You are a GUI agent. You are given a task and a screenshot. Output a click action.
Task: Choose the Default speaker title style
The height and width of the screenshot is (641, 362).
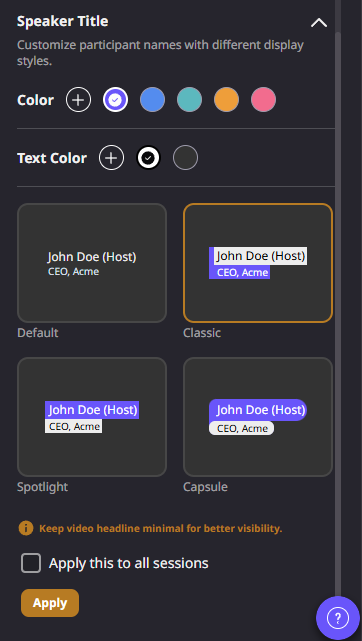coord(92,263)
